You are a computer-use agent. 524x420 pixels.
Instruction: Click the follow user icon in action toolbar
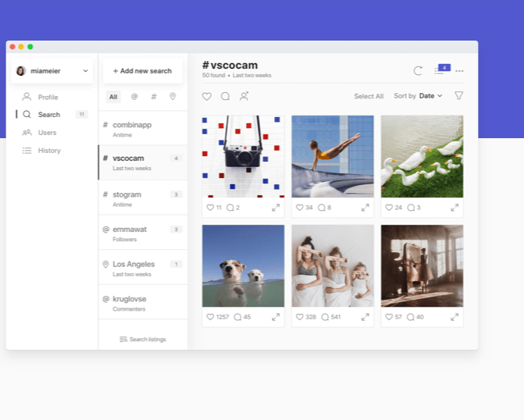(x=244, y=97)
